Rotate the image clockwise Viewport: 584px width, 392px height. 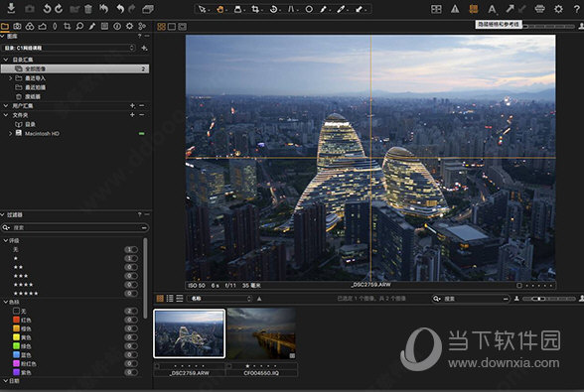pos(59,9)
